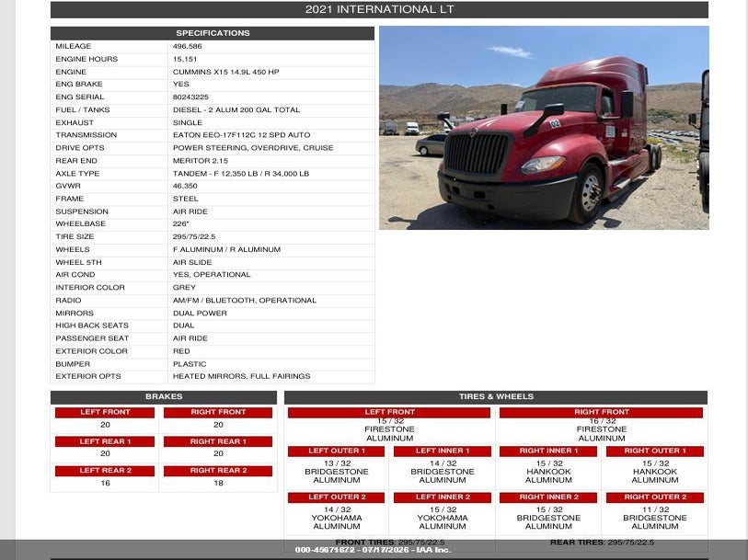
Task: Select 'F ALUMINUM / R ALUMINUM' wheels value
Action: coord(226,249)
